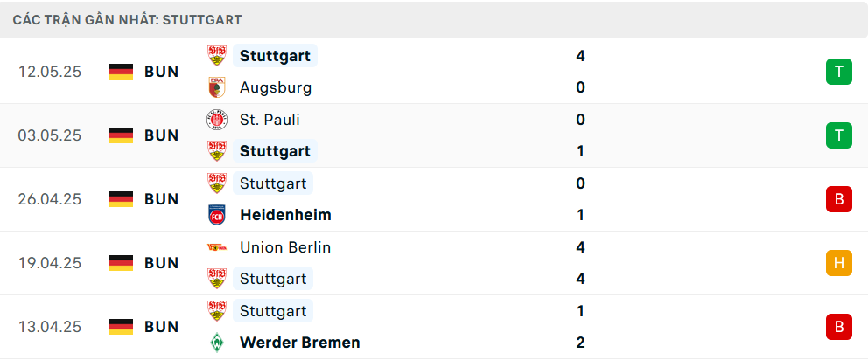
Task: Click the St. Pauli club crest icon
Action: point(217,120)
